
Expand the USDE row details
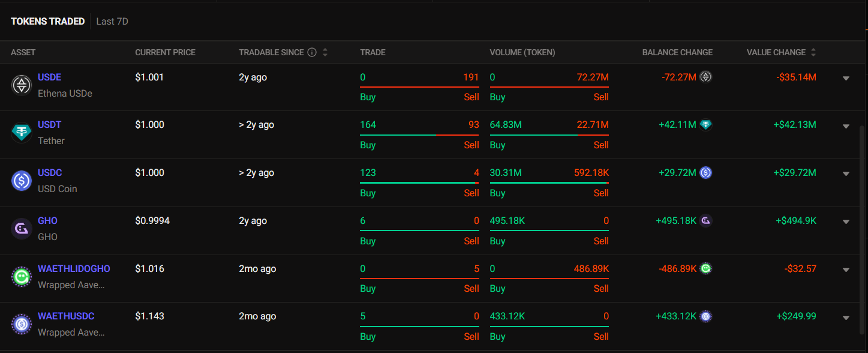click(x=846, y=78)
